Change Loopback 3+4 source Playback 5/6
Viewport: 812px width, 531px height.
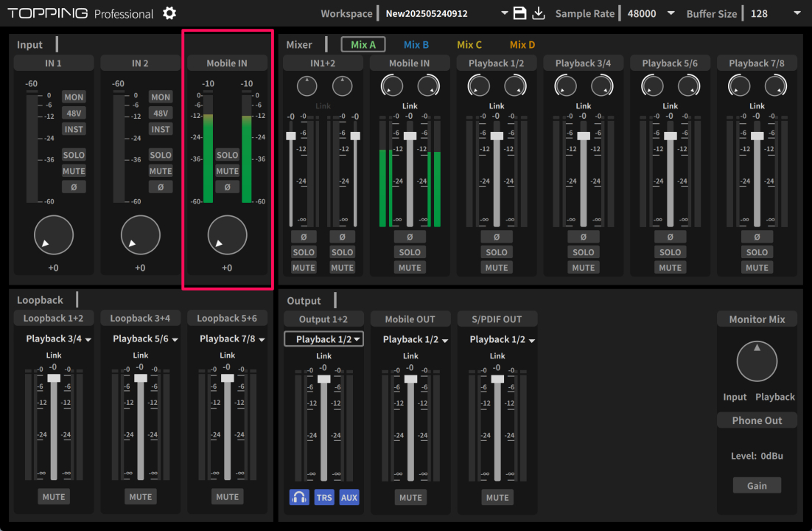tap(145, 339)
